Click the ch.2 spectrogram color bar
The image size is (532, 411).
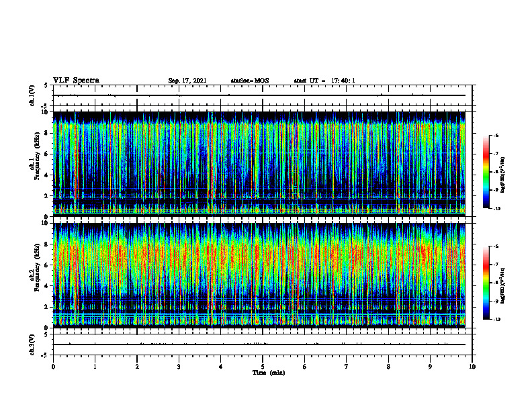[486, 283]
